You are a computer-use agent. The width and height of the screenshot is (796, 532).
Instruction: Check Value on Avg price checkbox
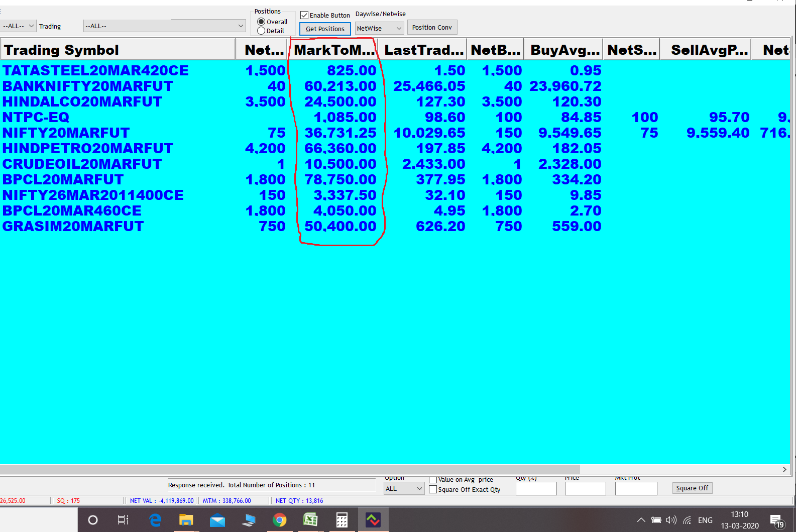pyautogui.click(x=433, y=480)
